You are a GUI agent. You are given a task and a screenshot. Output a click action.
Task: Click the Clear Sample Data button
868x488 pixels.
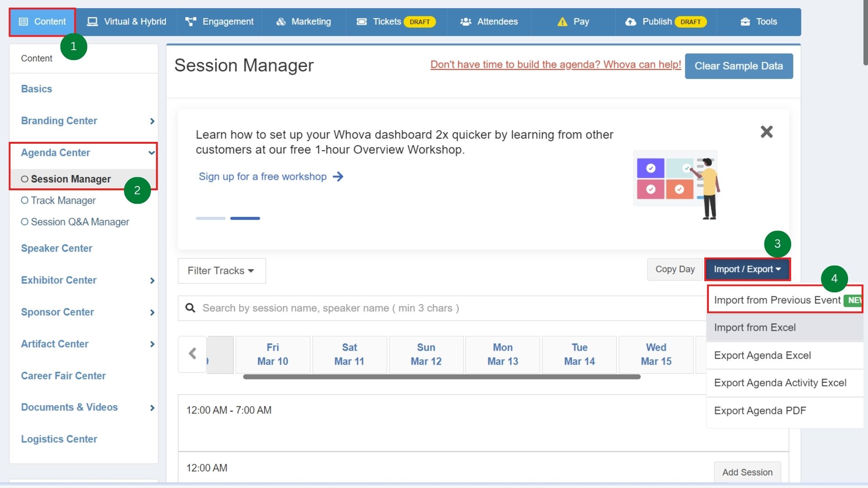(739, 66)
